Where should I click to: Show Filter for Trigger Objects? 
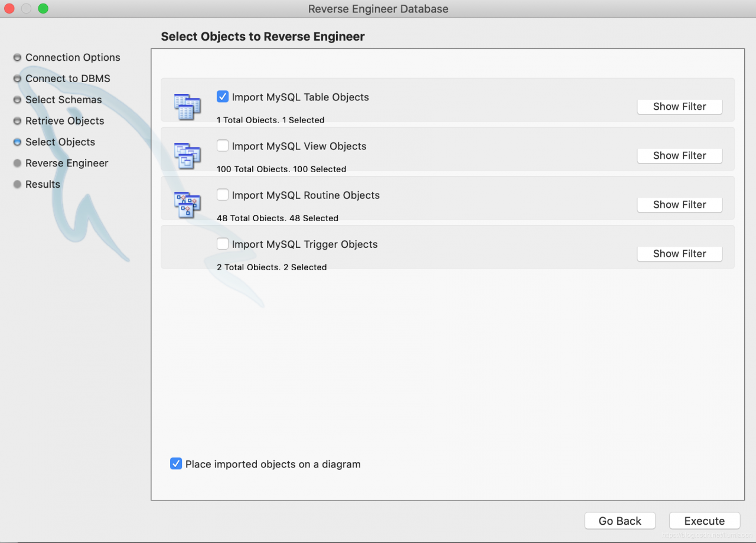(x=680, y=254)
